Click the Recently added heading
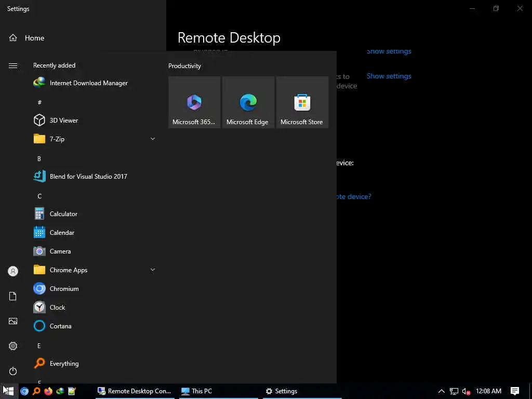Screen dimensions: 532x399 [54, 65]
